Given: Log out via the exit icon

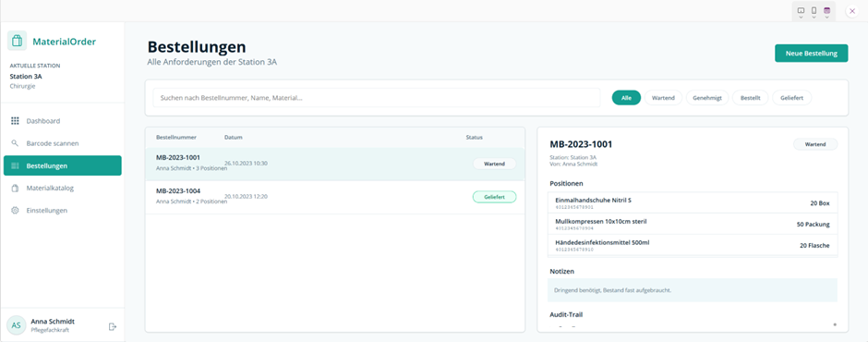Looking at the screenshot, I should (113, 326).
